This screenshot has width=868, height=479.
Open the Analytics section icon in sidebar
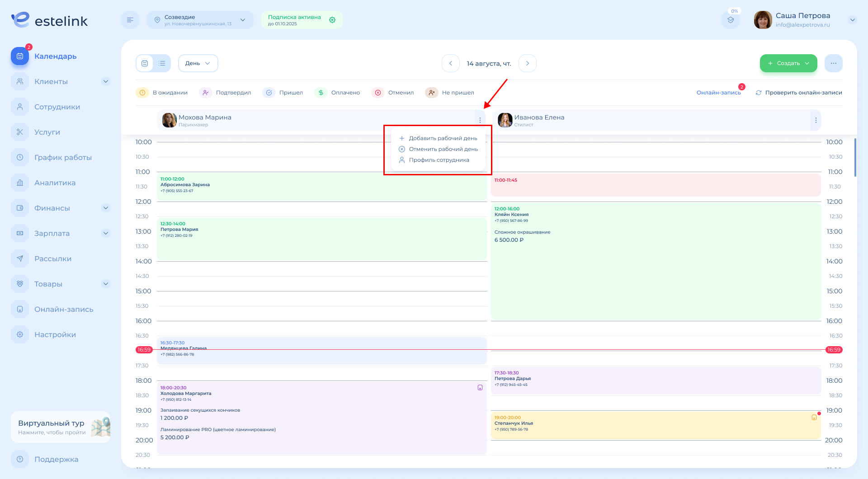(x=20, y=183)
